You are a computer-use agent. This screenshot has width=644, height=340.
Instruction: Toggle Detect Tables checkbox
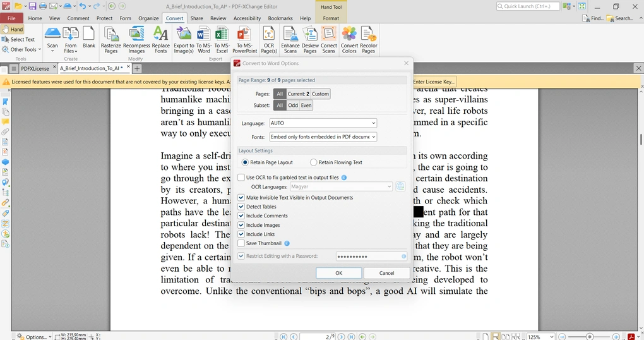pyautogui.click(x=241, y=207)
